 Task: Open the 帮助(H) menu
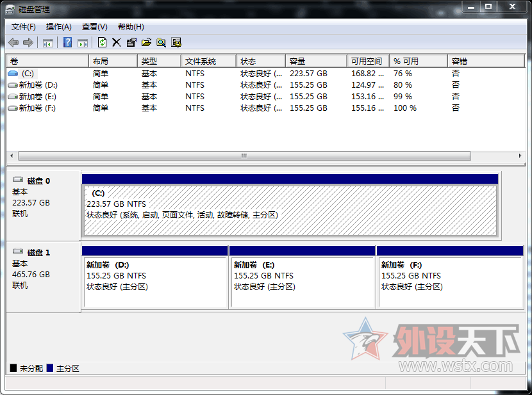[131, 27]
